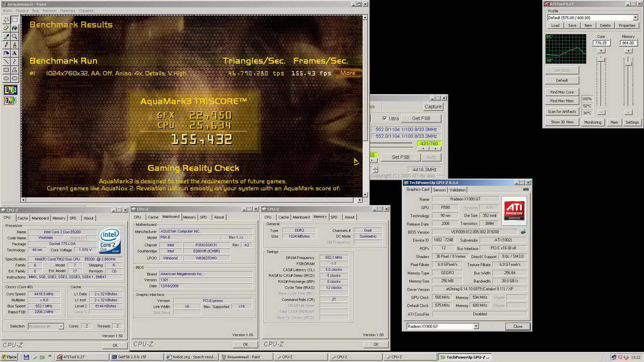The width and height of the screenshot is (644, 362).
Task: Select the Eraser tool in Paint
Action: point(6,28)
